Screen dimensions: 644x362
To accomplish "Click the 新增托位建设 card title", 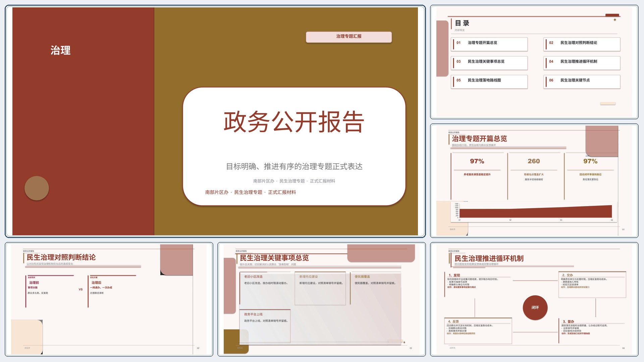I will coord(309,277).
